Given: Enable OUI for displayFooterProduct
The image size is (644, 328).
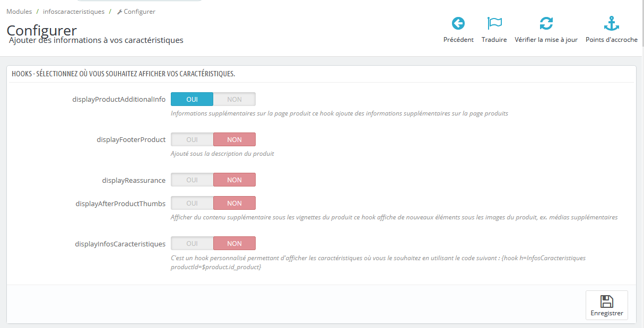Looking at the screenshot, I should [192, 139].
